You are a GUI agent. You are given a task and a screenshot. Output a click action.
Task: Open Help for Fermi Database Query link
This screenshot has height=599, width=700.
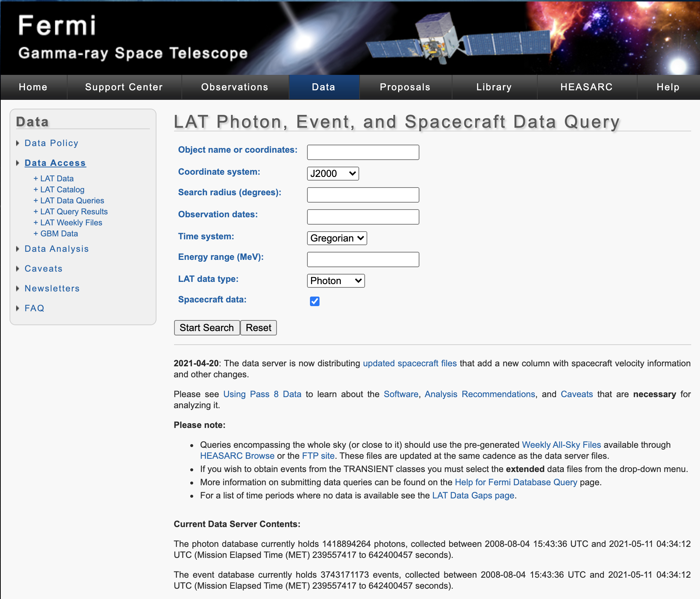point(516,482)
